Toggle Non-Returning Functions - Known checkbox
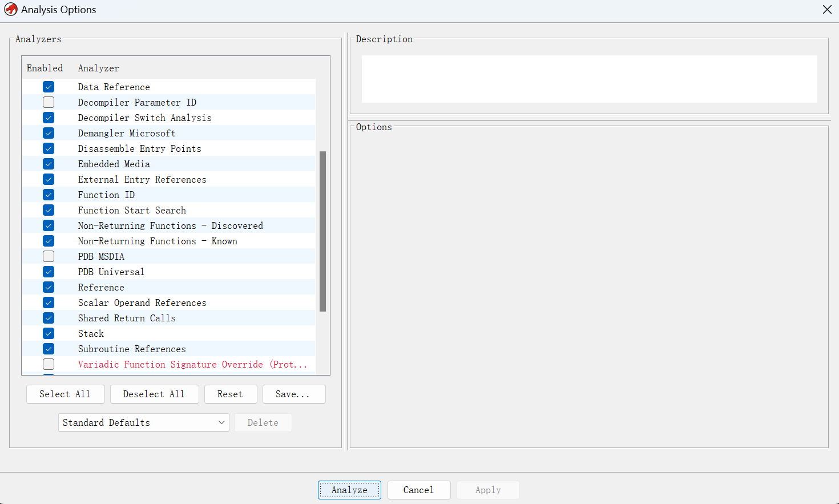Image resolution: width=839 pixels, height=504 pixels. (49, 241)
